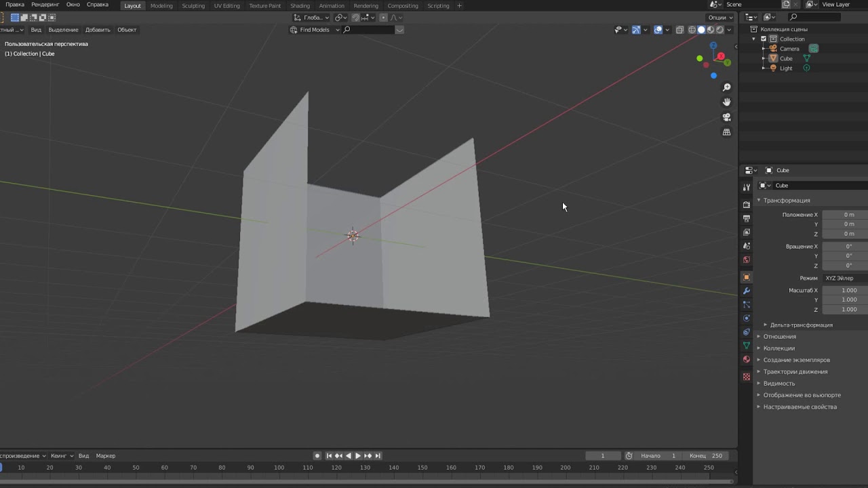Viewport: 868px width, 488px height.
Task: Jump to the timeline end frame
Action: [378, 455]
